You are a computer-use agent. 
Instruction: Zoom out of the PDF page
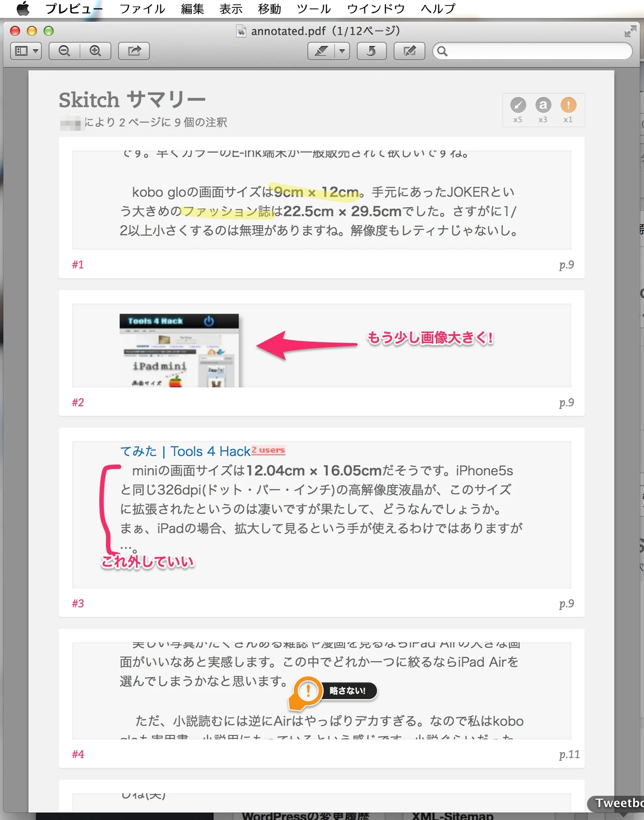64,51
